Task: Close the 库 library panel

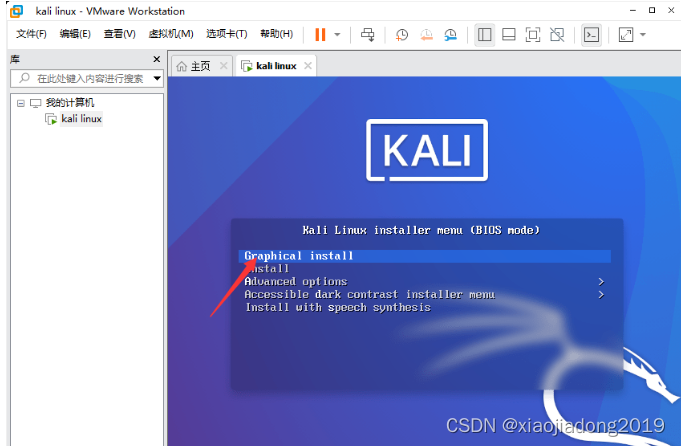Action: pyautogui.click(x=157, y=59)
